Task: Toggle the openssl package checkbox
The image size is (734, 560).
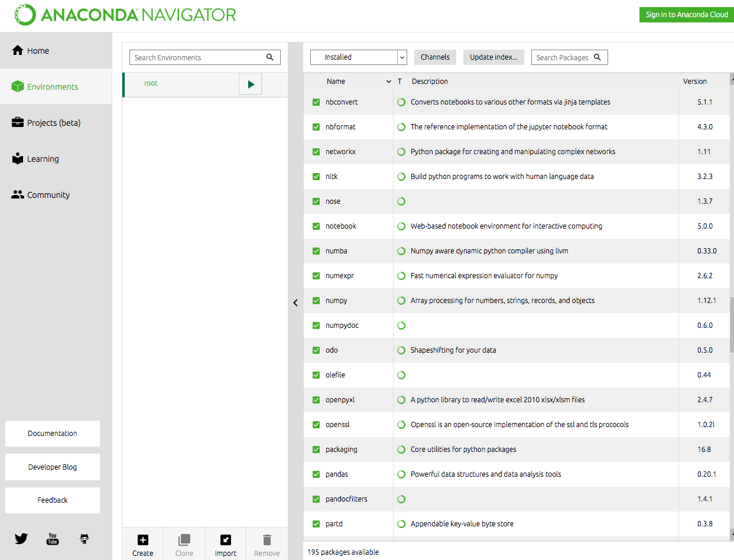Action: tap(316, 425)
